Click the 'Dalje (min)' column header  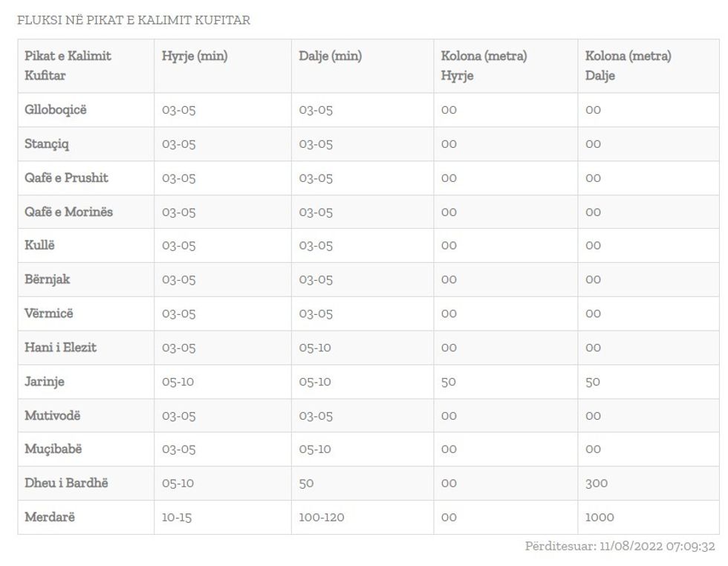(x=331, y=56)
